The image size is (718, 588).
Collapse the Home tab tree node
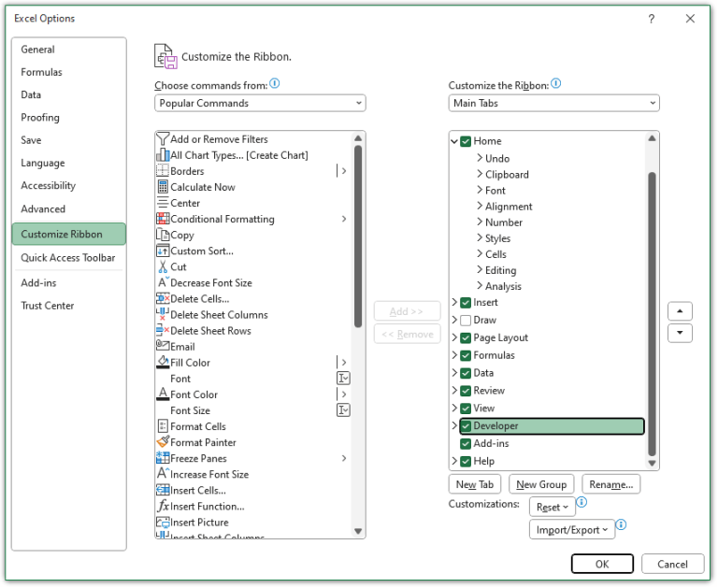(x=454, y=141)
